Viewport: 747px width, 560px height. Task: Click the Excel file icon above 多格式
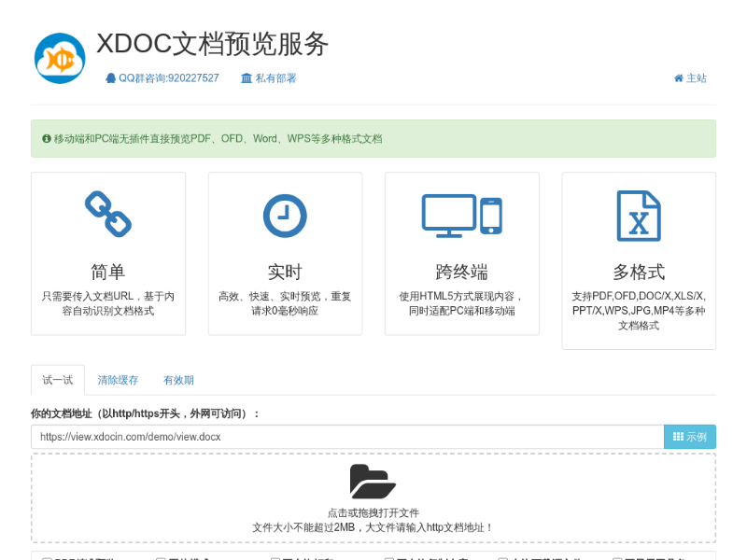tap(639, 216)
